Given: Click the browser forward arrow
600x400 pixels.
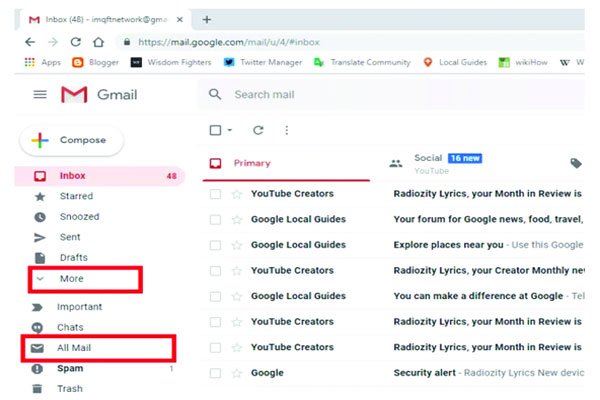Looking at the screenshot, I should 53,42.
